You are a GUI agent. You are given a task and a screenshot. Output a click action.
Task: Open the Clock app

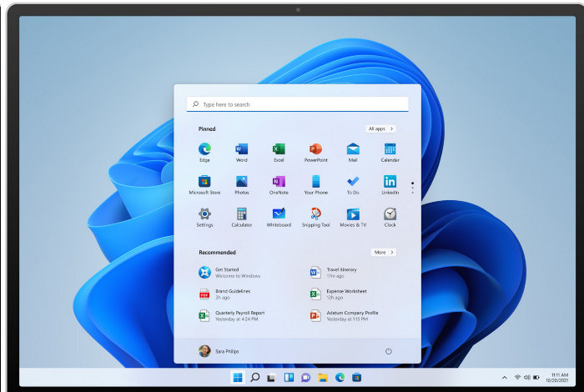(390, 217)
